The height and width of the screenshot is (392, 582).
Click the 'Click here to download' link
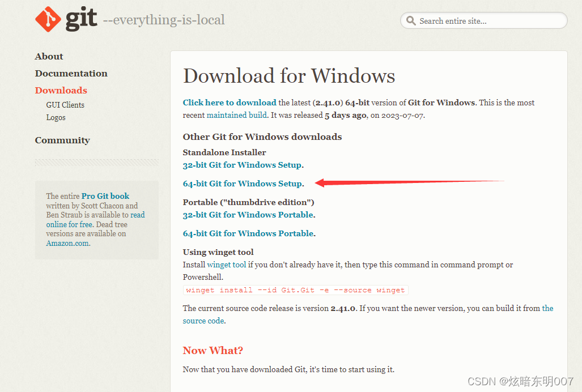click(x=230, y=103)
